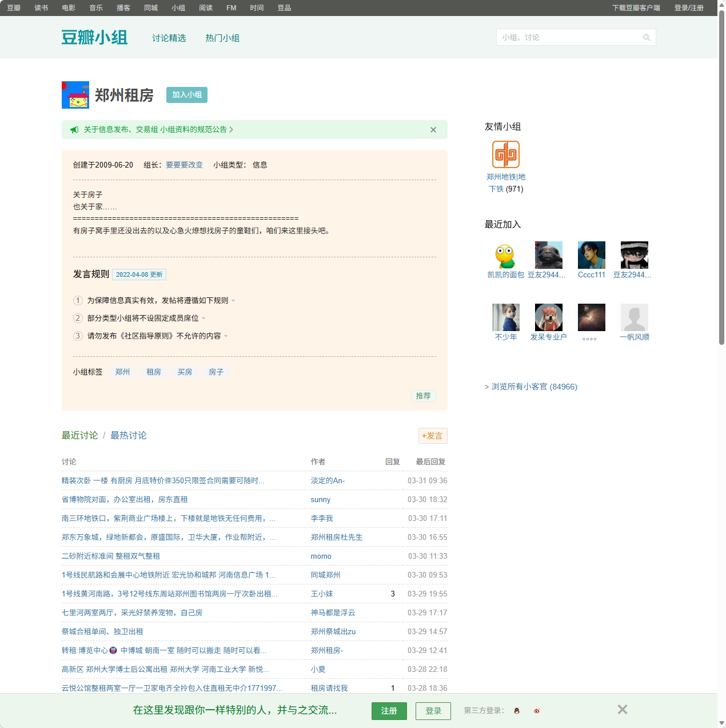Open 讨论精选 in the navigation
This screenshot has height=728, width=726.
coord(169,38)
